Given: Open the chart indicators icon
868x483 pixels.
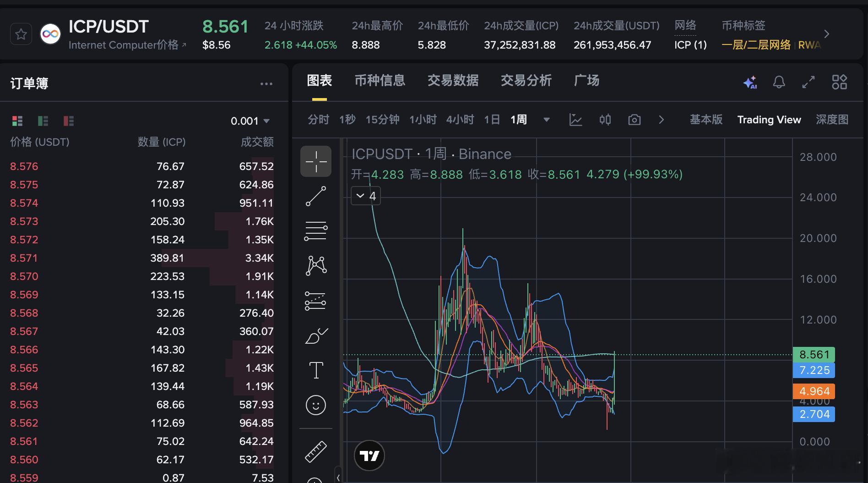Looking at the screenshot, I should pyautogui.click(x=575, y=120).
